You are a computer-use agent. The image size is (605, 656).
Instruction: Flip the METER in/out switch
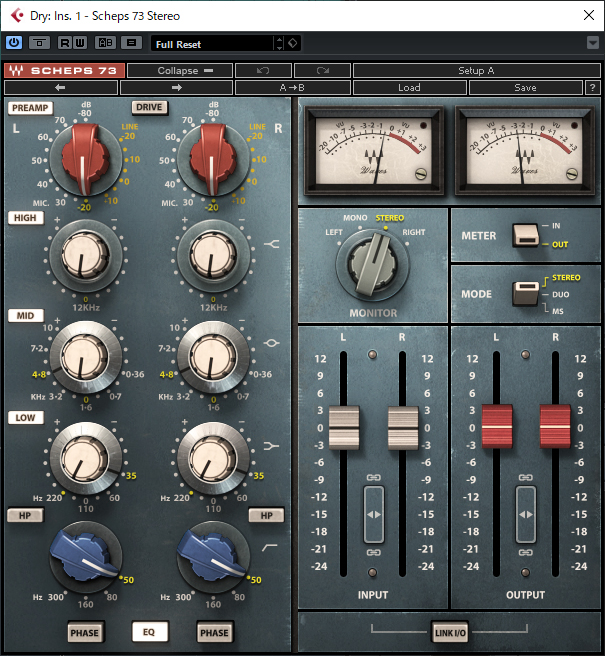[526, 235]
